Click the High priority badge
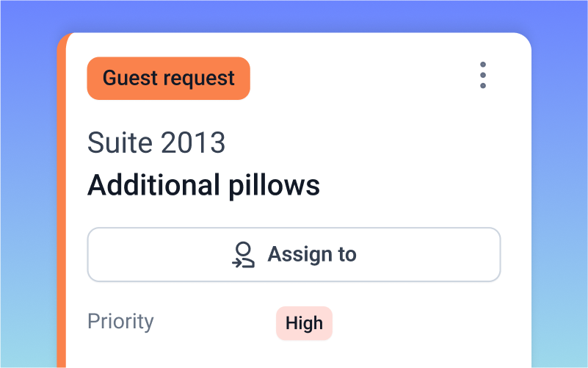Screen dimensions: 588x368 [304, 323]
